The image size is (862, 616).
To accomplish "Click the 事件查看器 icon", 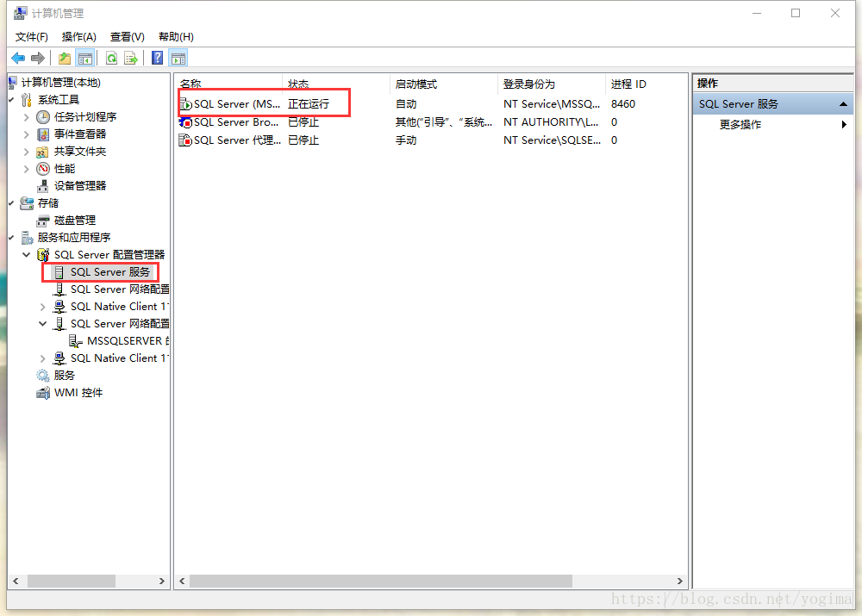I will point(43,134).
